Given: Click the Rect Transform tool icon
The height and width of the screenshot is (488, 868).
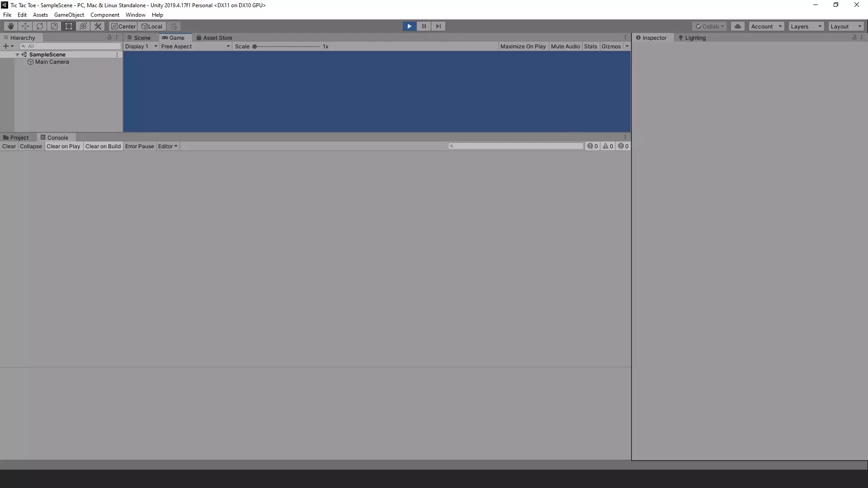Looking at the screenshot, I should click(x=69, y=26).
